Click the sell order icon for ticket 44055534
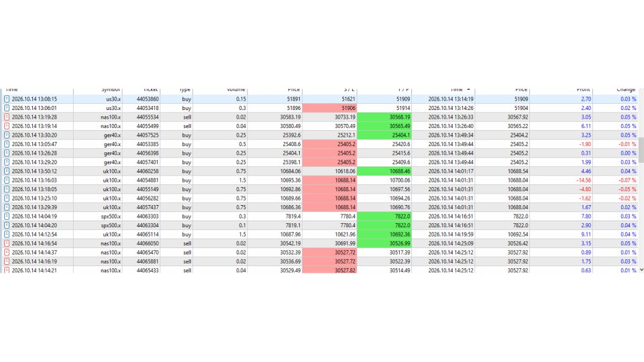 7,117
